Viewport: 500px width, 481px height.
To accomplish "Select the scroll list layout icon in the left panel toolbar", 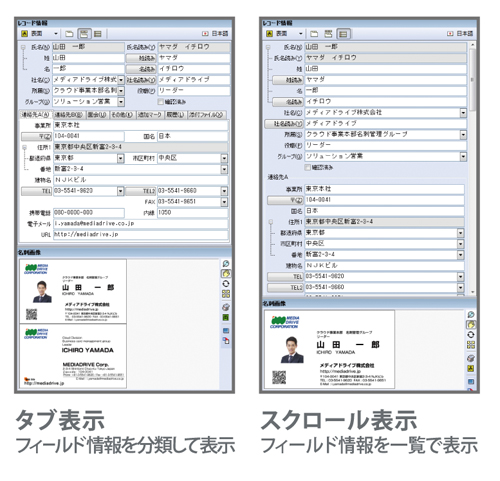I will click(x=98, y=34).
